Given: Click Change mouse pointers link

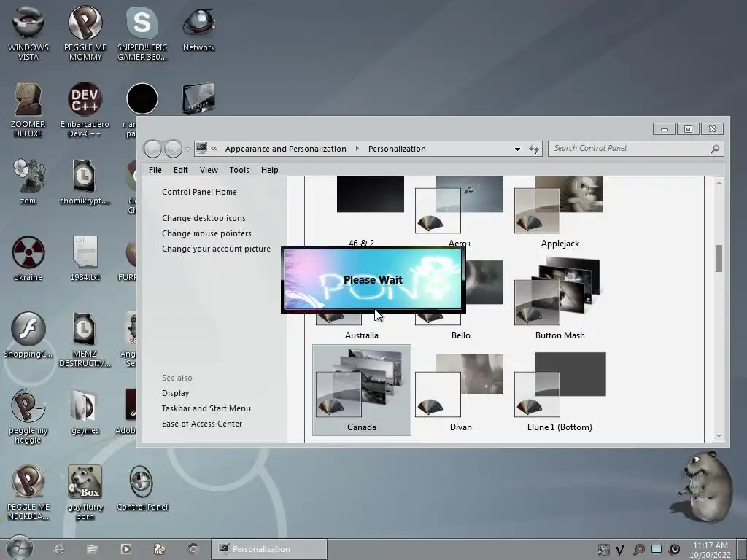Looking at the screenshot, I should (x=206, y=233).
